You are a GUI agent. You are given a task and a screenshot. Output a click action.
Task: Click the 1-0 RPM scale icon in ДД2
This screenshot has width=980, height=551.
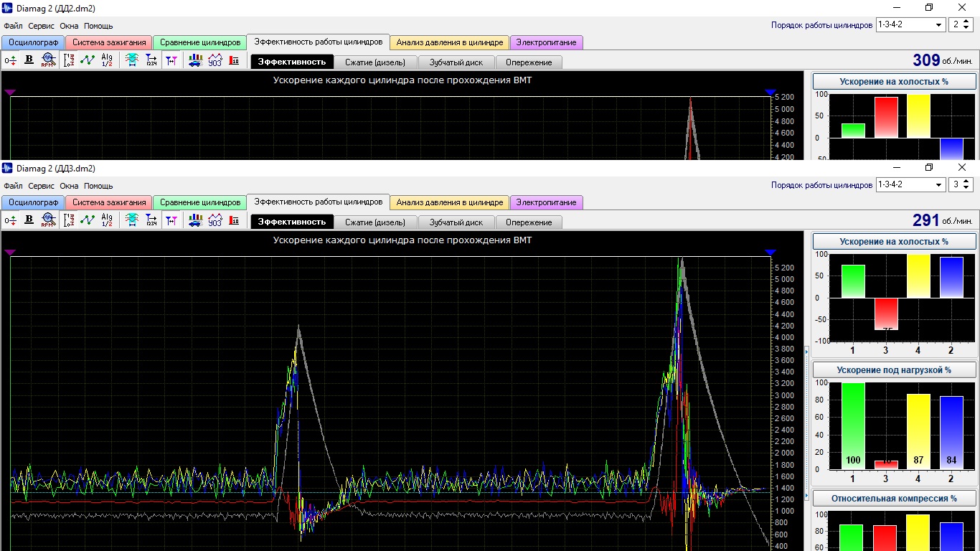pos(70,61)
